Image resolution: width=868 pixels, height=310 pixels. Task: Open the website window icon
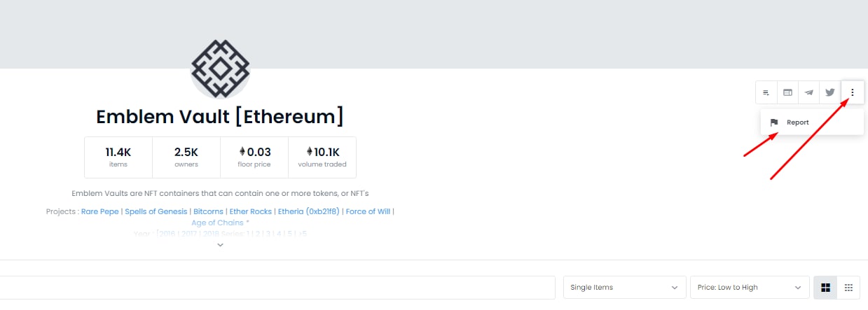pos(787,92)
